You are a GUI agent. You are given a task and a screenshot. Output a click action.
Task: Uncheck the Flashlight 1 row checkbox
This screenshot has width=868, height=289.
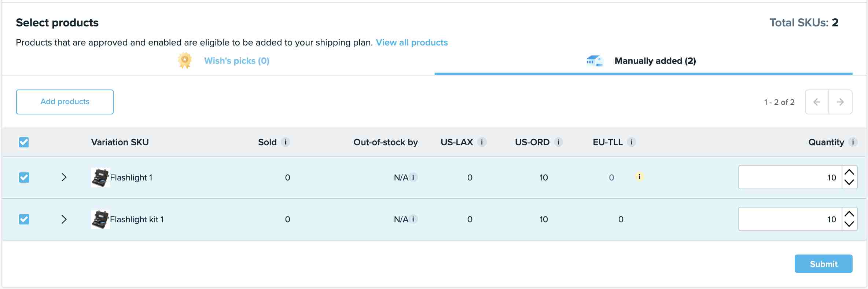pos(24,178)
